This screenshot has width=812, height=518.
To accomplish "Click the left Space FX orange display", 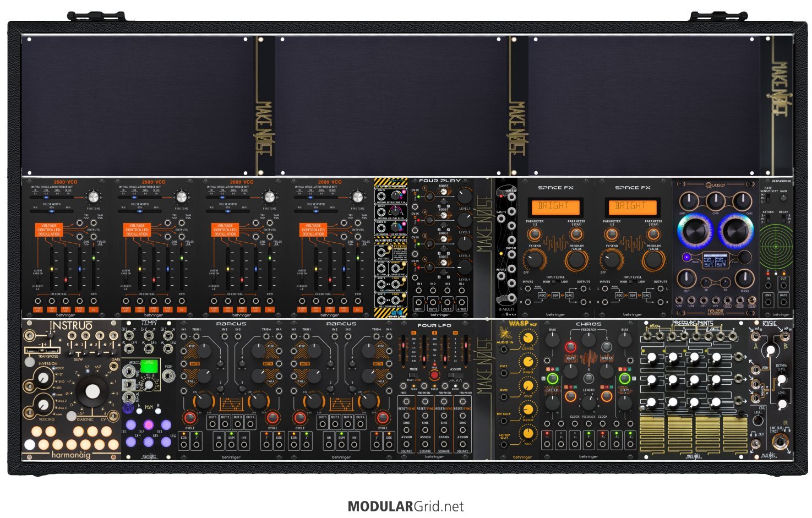I will point(555,206).
